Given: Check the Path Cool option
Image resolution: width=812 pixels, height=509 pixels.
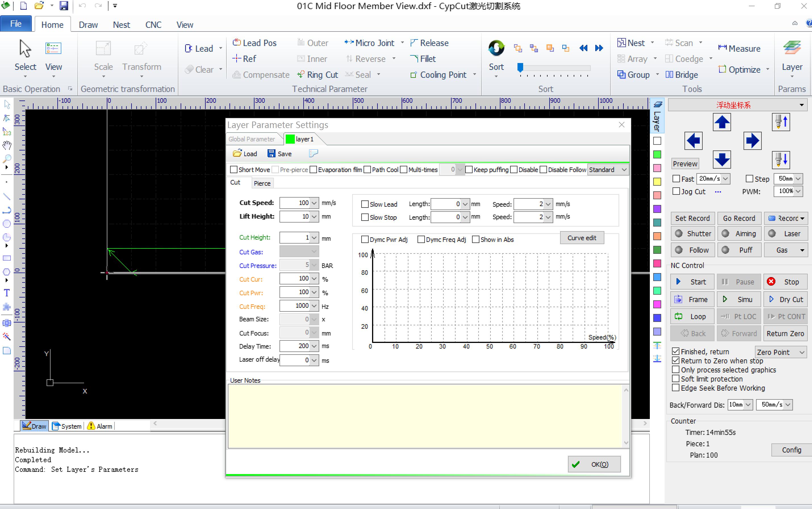Looking at the screenshot, I should pyautogui.click(x=367, y=170).
